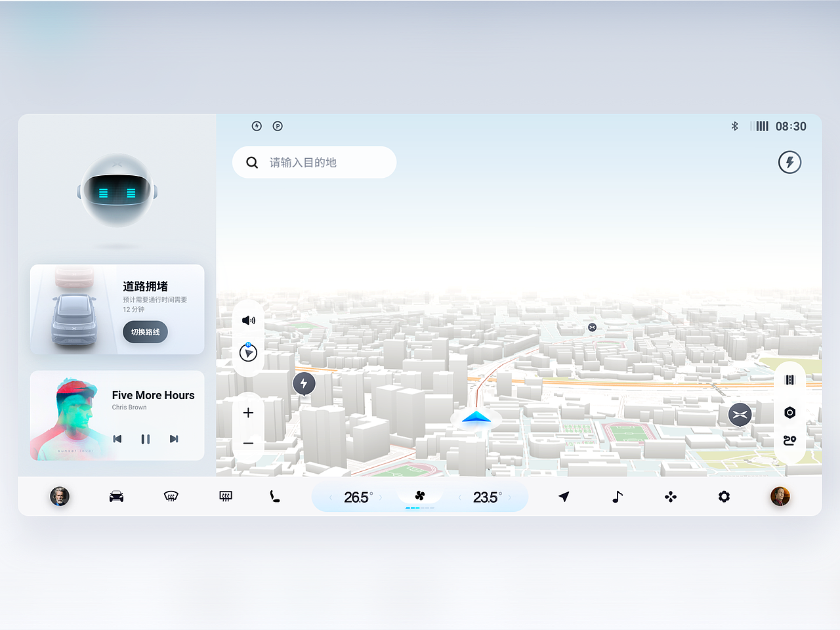Screen dimensions: 840x630
Task: Select the charging station pin on map
Action: [304, 384]
